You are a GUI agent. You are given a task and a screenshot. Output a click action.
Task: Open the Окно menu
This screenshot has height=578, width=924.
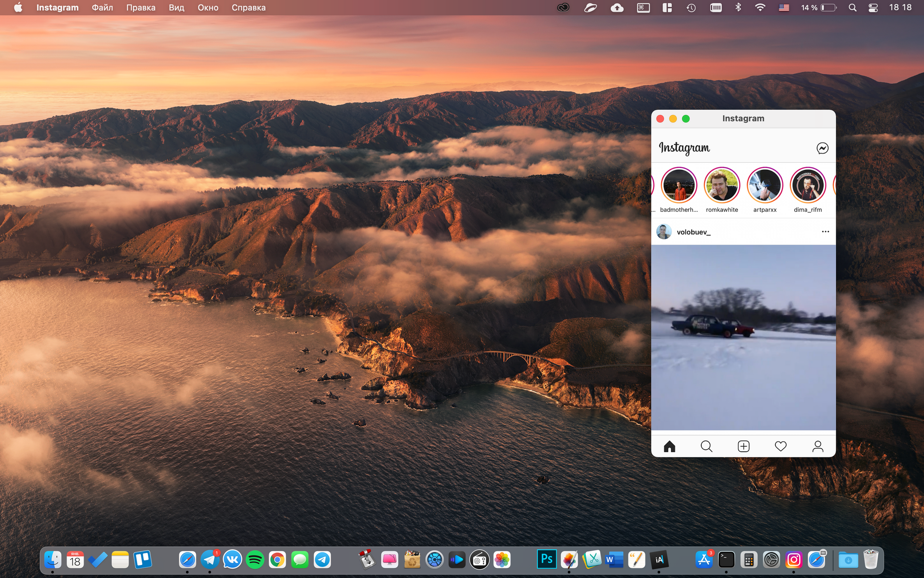click(208, 7)
